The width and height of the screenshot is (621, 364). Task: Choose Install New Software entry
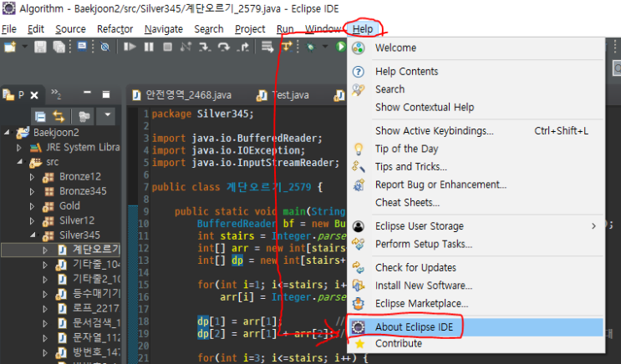(x=476, y=286)
